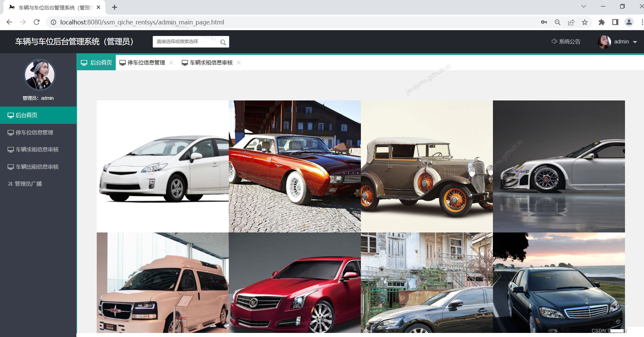Switch to the 后台首页 tab
644x337 pixels.
click(96, 63)
